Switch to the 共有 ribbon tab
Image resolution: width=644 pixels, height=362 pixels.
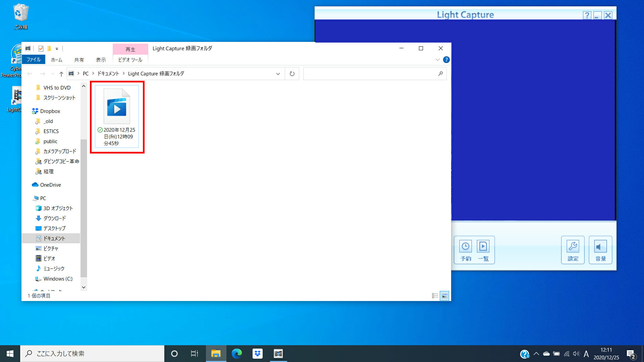(x=79, y=60)
